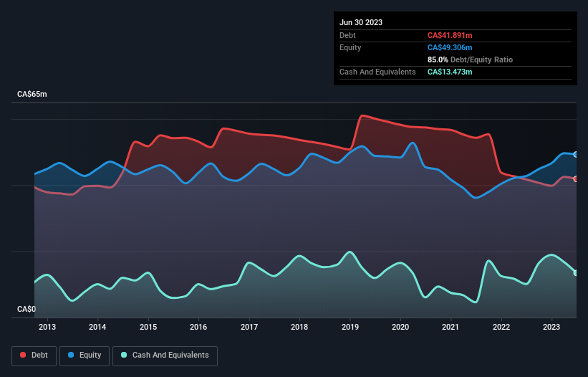588x377 pixels.
Task: Click the teal Cash legend dot
Action: 125,355
